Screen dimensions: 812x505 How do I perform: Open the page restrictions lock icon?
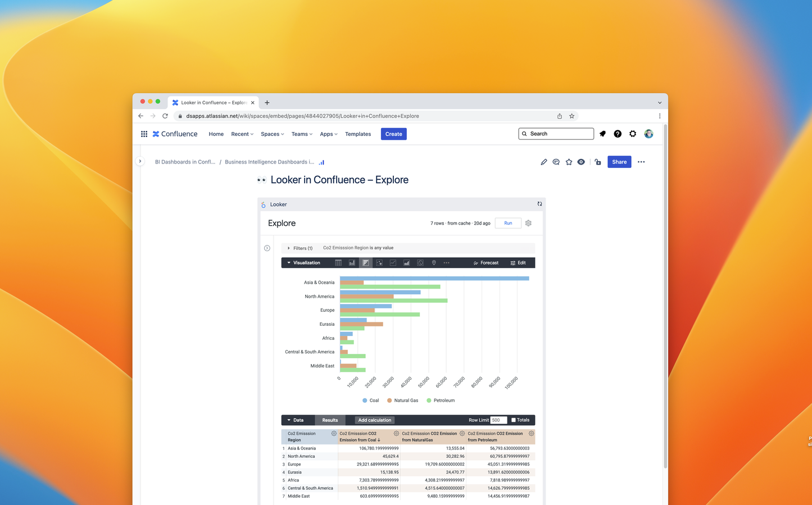click(598, 162)
